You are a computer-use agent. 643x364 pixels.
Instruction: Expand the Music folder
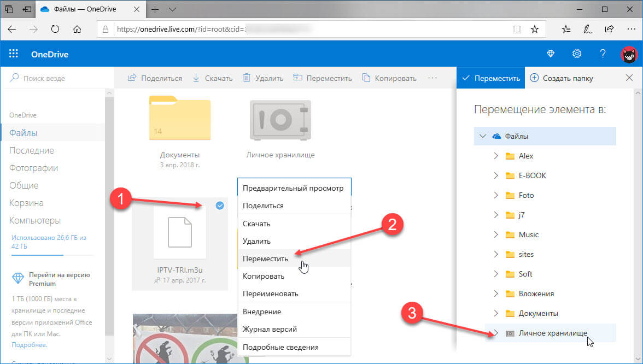496,234
